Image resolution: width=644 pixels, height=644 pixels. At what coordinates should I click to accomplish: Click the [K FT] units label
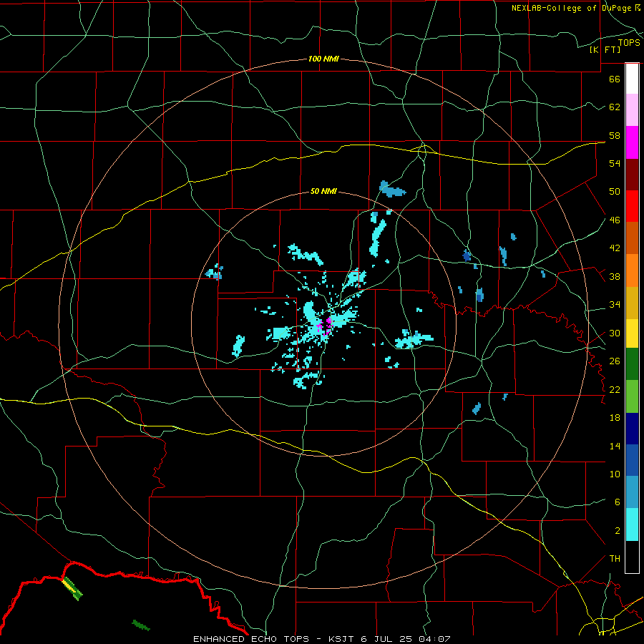(605, 49)
